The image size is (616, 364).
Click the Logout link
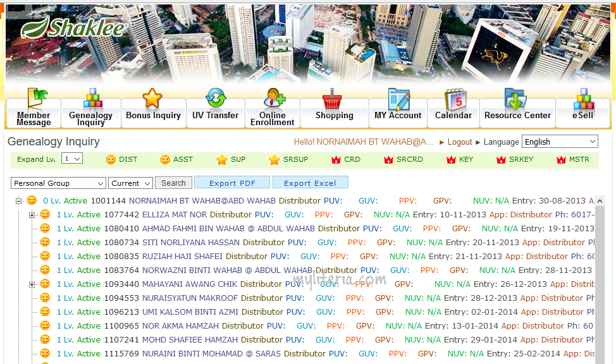460,142
